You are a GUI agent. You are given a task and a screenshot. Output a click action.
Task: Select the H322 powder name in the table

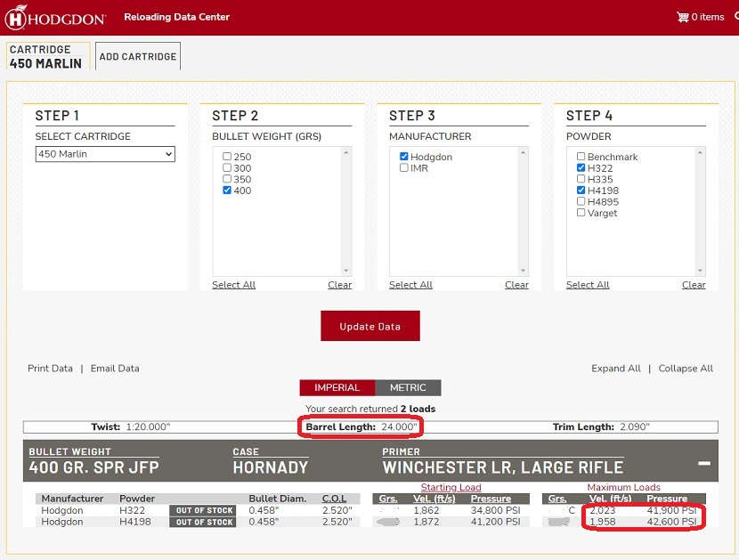coord(132,510)
